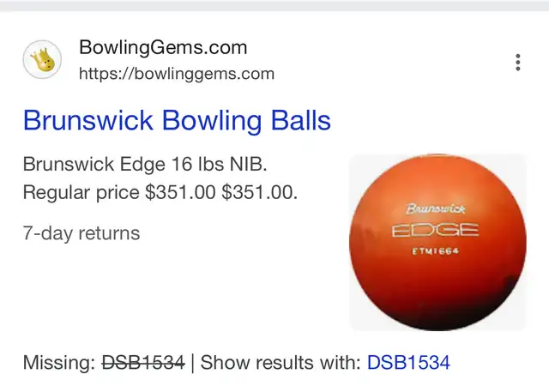The width and height of the screenshot is (549, 392).
Task: Click the '7-day returns' label
Action: click(81, 233)
